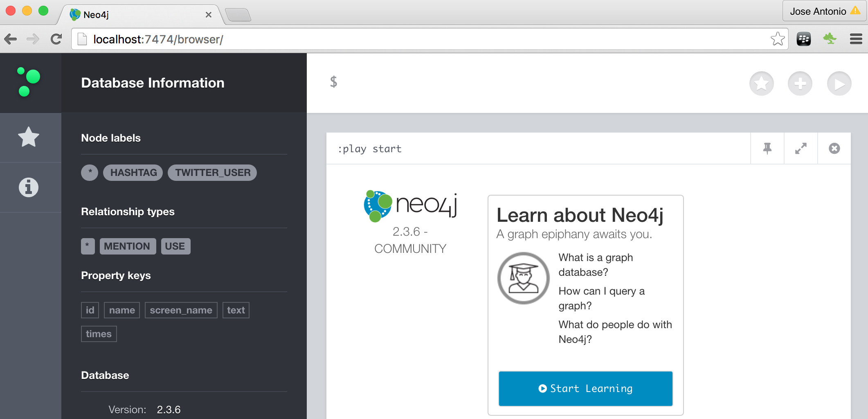
Task: Expand the :play start frame to fullscreen
Action: click(x=801, y=148)
